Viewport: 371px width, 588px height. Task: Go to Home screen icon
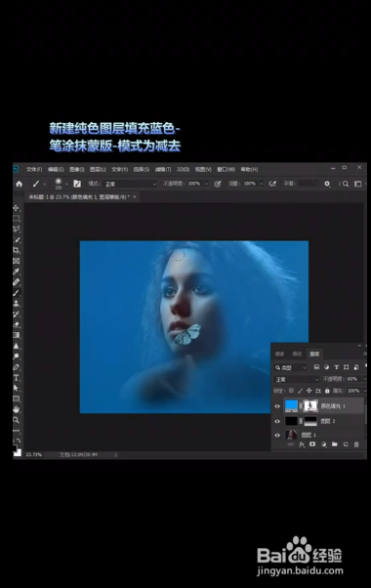click(20, 184)
